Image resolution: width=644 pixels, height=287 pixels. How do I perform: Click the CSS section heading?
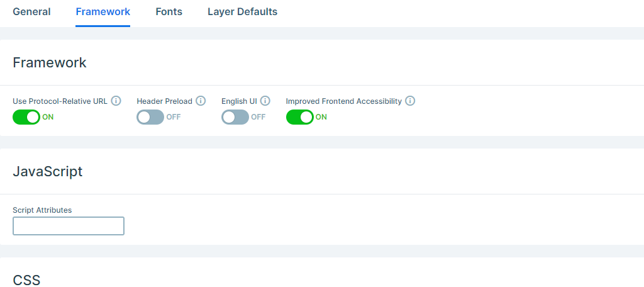coord(26,280)
